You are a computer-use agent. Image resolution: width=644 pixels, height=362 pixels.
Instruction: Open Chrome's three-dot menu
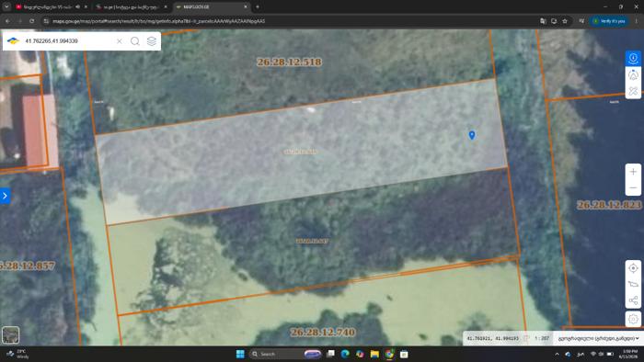(637, 21)
